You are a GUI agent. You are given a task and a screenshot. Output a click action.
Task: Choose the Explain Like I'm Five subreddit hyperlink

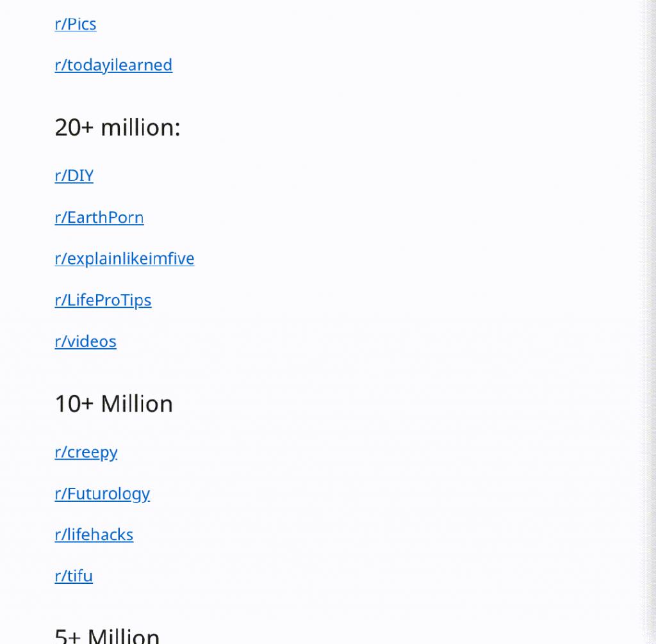[125, 259]
